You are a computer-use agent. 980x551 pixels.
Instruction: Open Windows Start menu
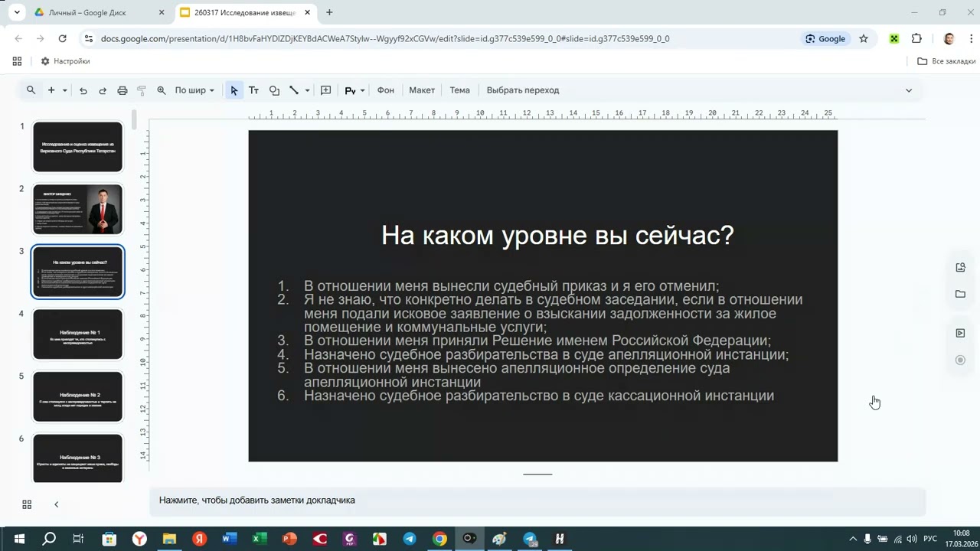coord(19,539)
